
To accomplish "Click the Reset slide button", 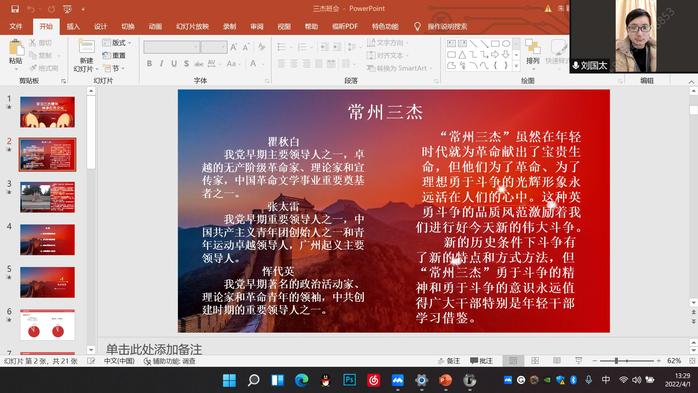I will [114, 56].
